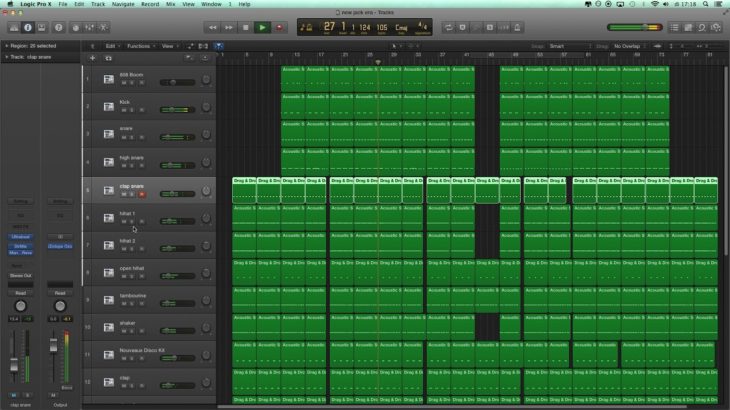Click the Rewind transport button
730x410 pixels.
click(x=212, y=27)
